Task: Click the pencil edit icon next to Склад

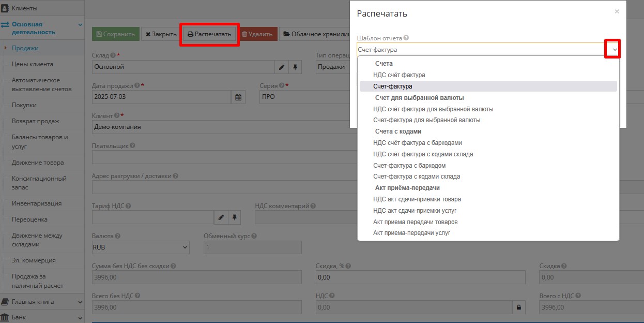Action: [282, 67]
